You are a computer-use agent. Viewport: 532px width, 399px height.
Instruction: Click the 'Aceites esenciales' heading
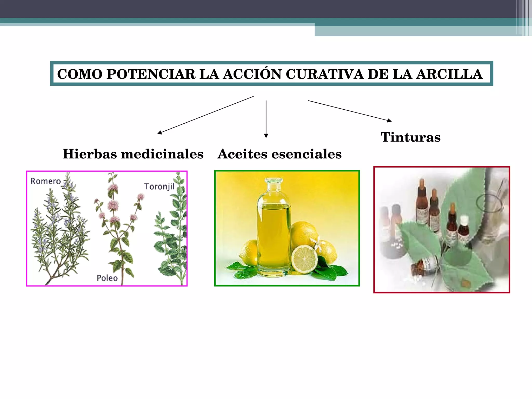[280, 154]
